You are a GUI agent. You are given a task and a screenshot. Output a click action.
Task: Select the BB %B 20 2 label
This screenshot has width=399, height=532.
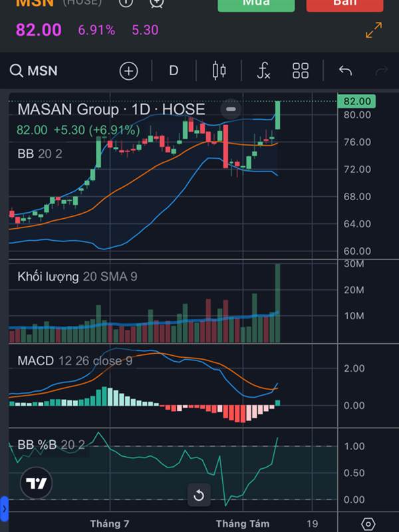[x=51, y=444]
